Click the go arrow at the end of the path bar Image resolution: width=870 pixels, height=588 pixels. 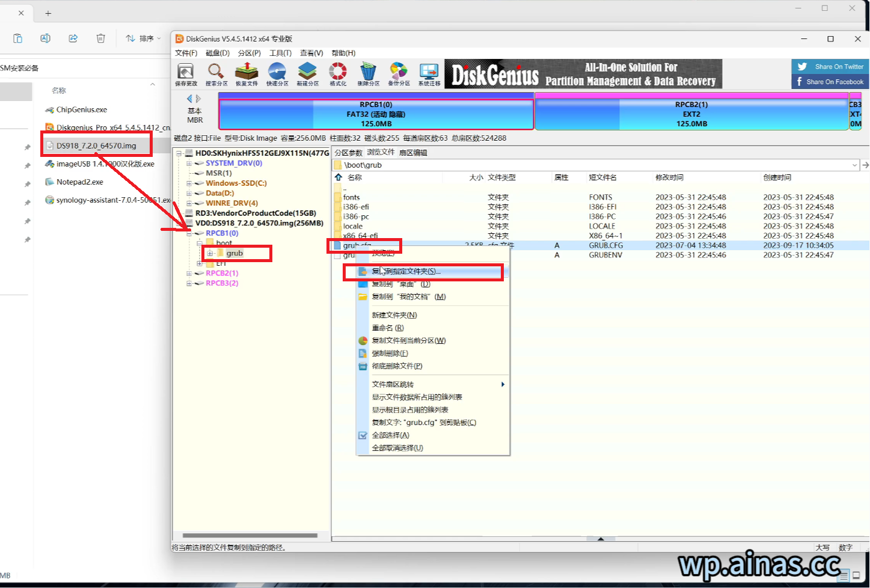[865, 165]
